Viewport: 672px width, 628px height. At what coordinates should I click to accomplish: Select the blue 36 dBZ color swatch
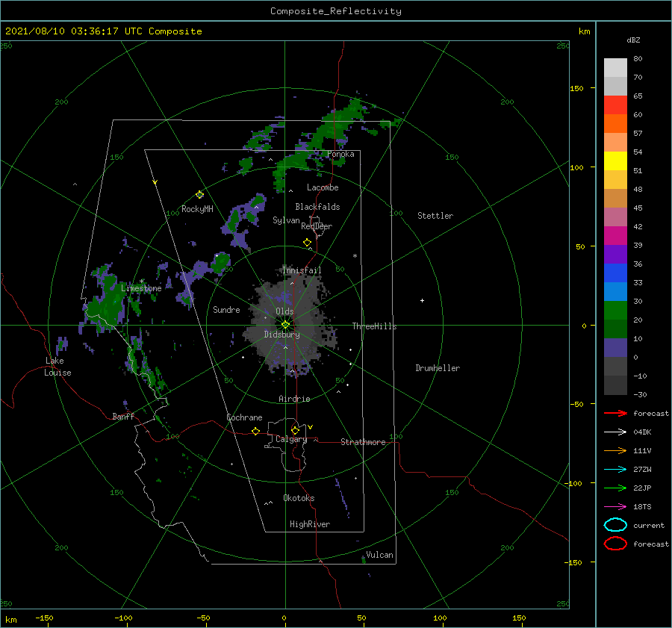(x=615, y=273)
